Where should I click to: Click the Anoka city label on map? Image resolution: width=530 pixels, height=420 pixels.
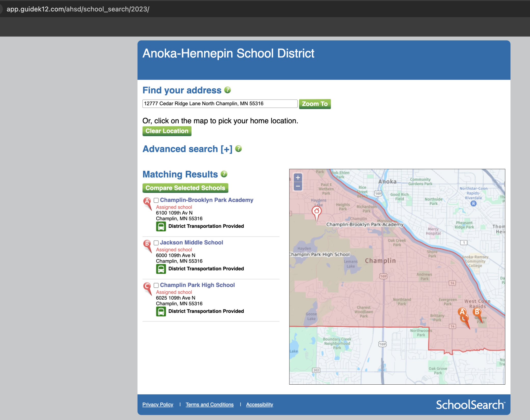click(387, 181)
